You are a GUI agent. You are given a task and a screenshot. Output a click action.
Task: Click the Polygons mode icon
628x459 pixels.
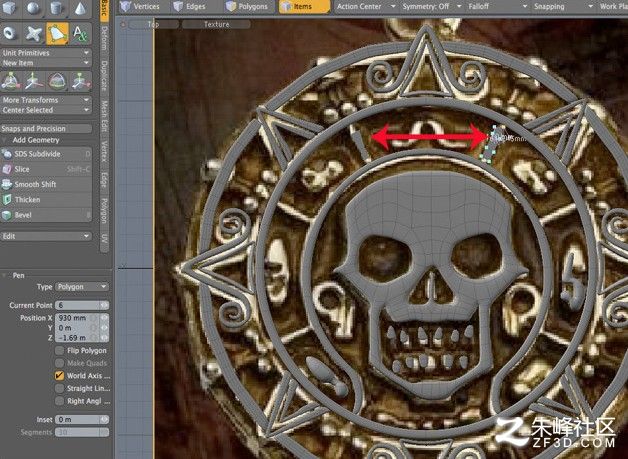pos(231,6)
